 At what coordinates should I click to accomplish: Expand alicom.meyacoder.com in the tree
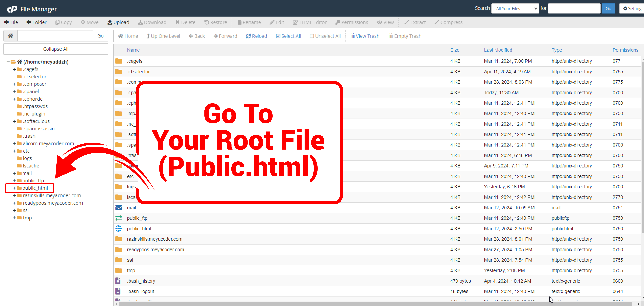tap(14, 144)
